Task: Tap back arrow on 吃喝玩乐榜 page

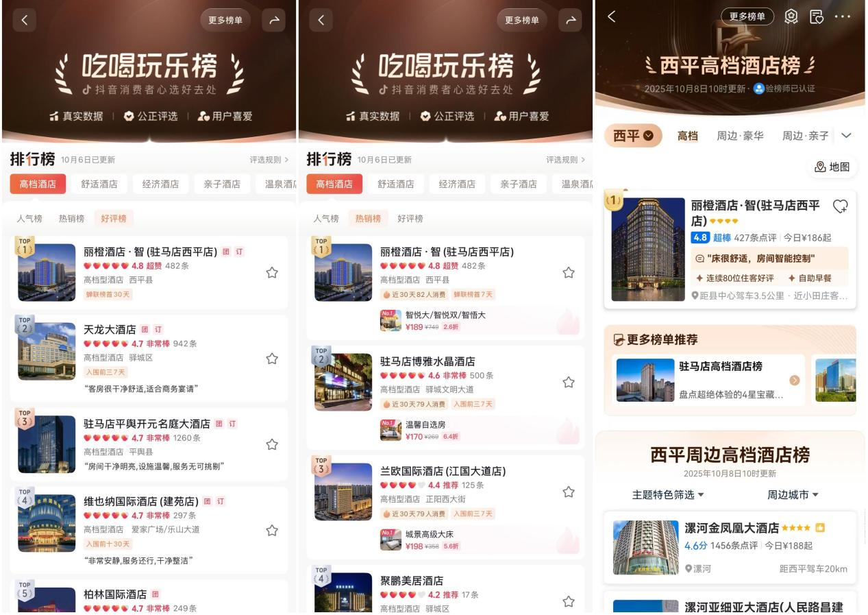Action: [x=25, y=20]
